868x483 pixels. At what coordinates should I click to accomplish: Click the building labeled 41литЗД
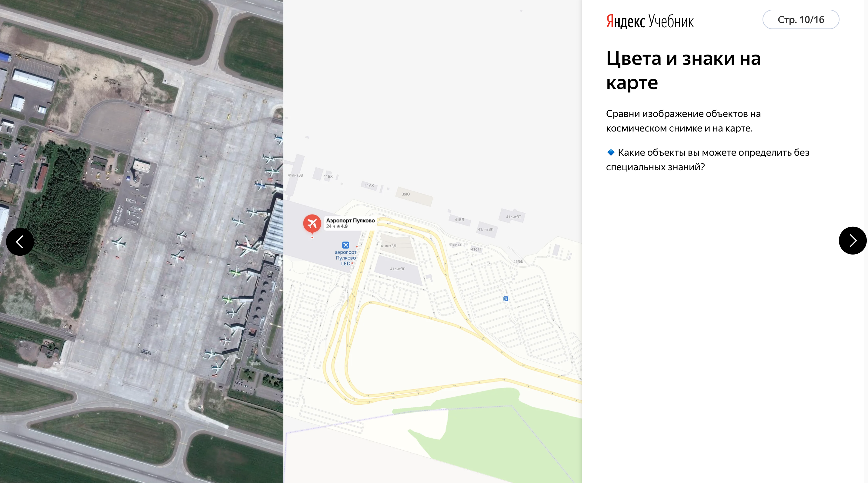pyautogui.click(x=398, y=246)
